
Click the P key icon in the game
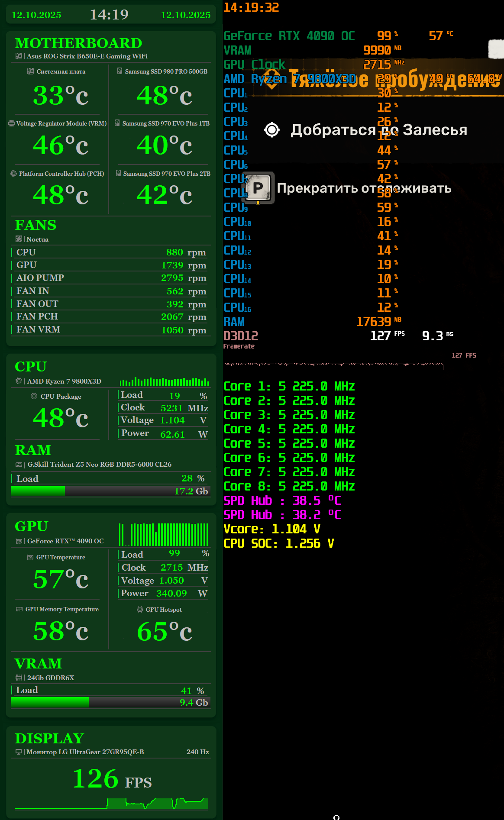[x=258, y=188]
